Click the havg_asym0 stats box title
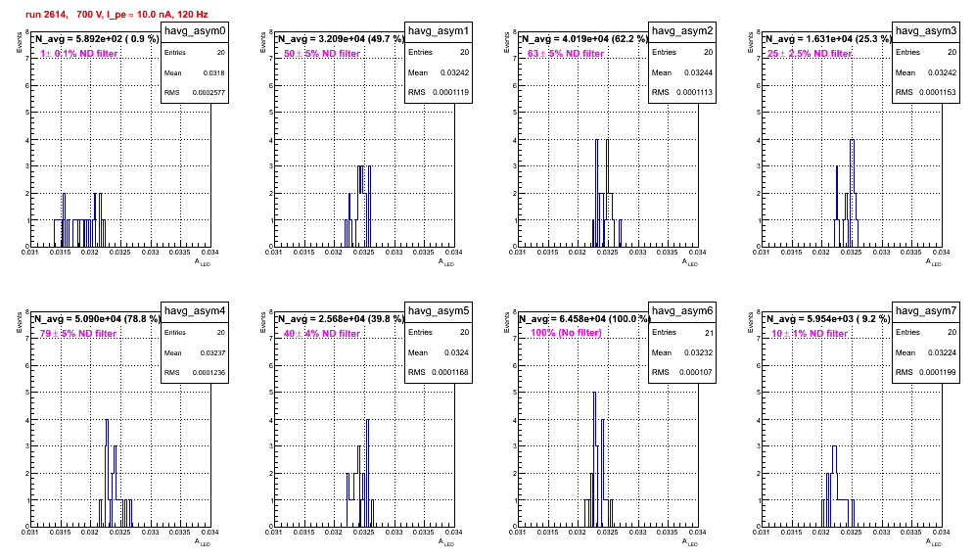Screen dimensions: 975x560 click(195, 30)
